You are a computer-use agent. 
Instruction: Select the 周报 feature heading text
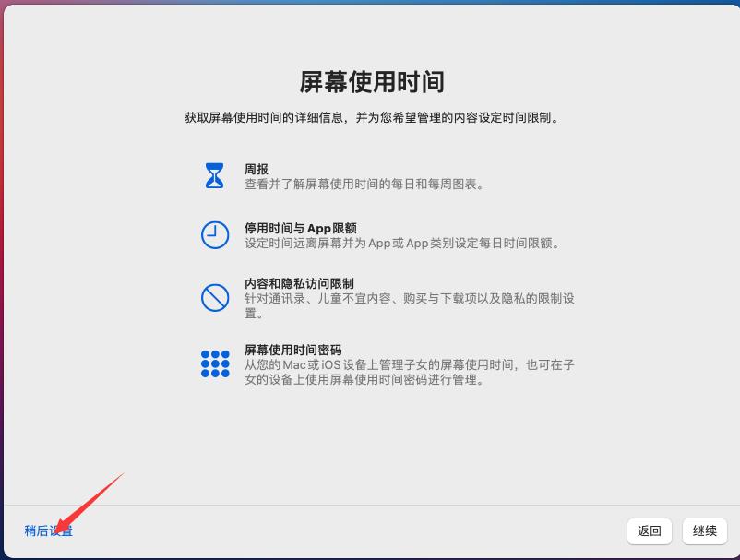[258, 167]
